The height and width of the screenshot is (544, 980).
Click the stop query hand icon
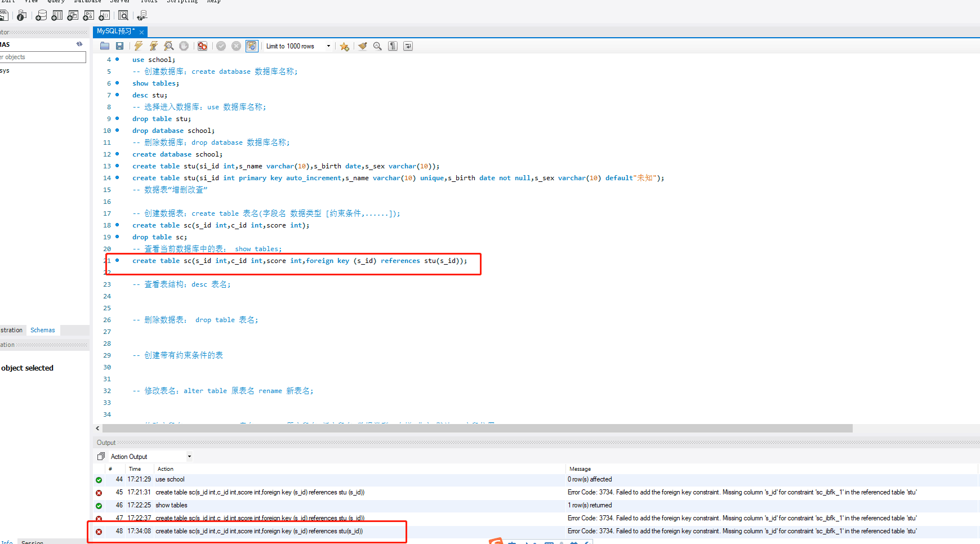point(184,46)
